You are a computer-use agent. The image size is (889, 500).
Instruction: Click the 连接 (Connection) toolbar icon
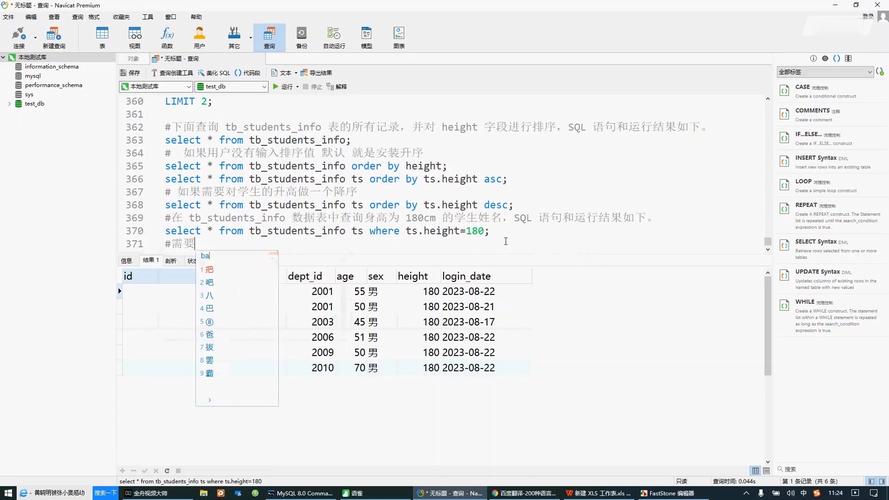(x=19, y=37)
